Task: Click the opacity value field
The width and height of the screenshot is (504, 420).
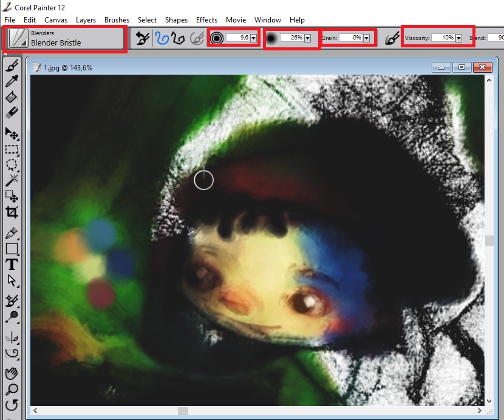Action: coord(292,38)
